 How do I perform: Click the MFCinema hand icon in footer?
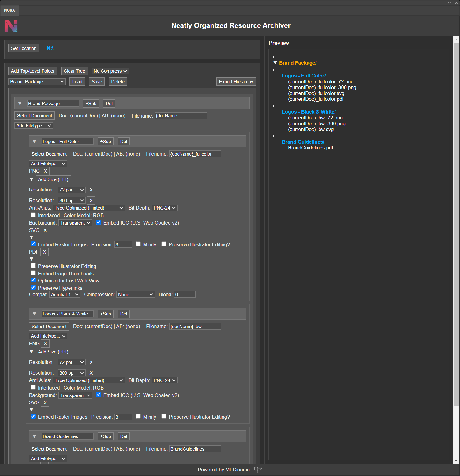point(257,470)
